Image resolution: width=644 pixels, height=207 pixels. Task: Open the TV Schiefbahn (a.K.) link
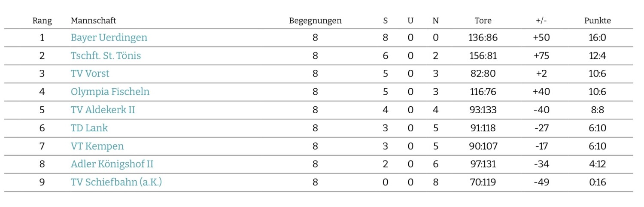tap(116, 182)
